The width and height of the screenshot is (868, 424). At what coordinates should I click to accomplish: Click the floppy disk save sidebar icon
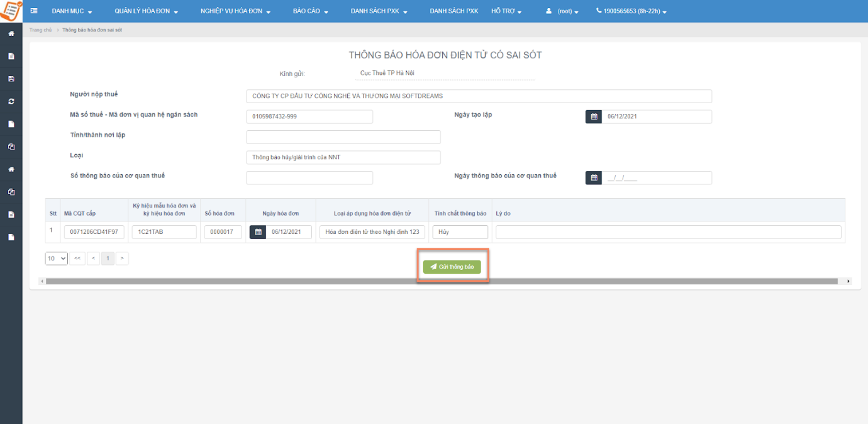11,79
